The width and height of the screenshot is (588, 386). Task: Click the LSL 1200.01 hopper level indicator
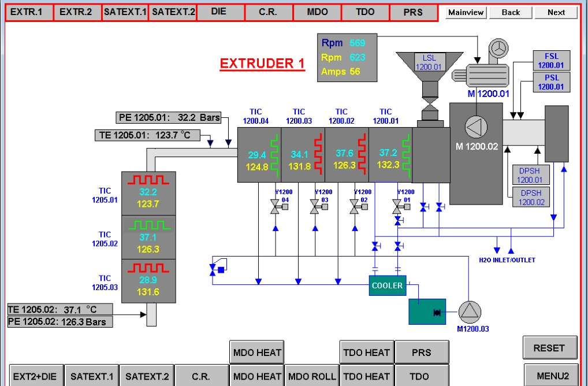pos(428,62)
